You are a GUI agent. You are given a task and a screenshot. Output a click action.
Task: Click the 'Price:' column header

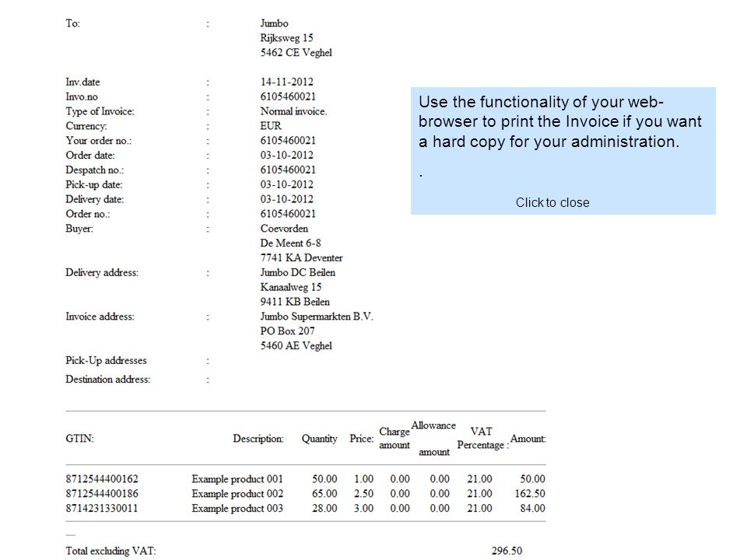pos(362,439)
